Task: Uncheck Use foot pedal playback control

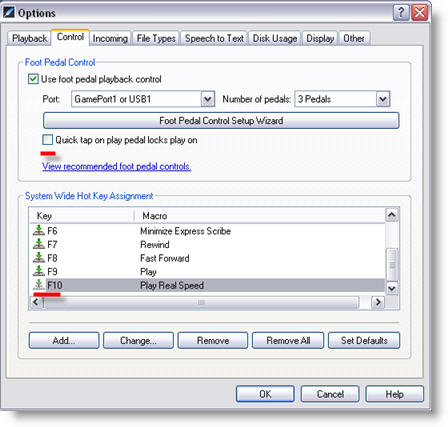Action: click(33, 79)
